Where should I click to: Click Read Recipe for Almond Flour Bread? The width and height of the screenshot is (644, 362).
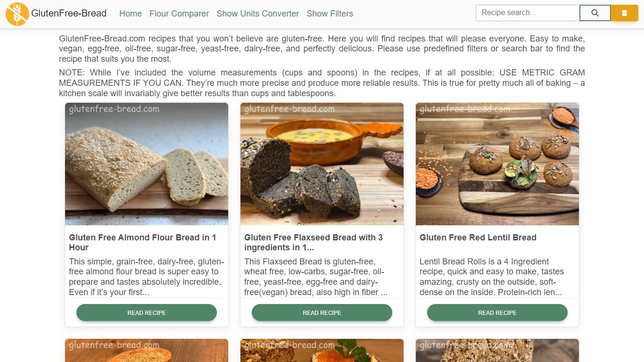pyautogui.click(x=147, y=313)
